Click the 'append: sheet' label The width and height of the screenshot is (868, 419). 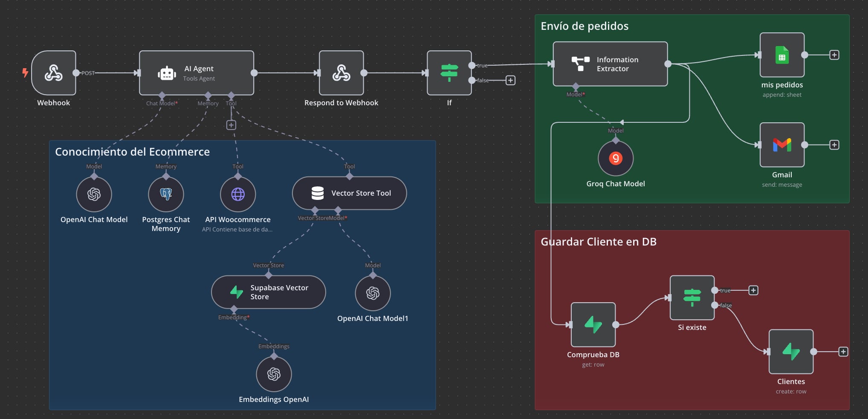[782, 95]
